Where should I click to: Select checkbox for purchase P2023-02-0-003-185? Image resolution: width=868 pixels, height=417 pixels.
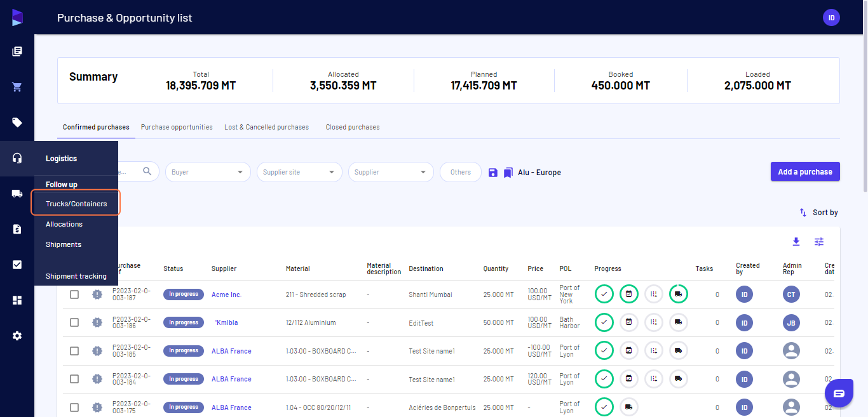[x=74, y=351]
